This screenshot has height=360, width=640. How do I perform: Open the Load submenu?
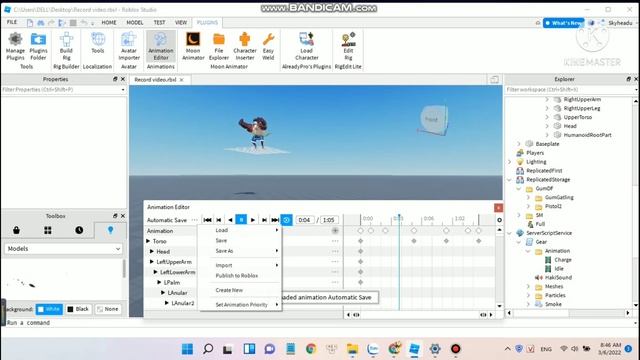pos(240,230)
